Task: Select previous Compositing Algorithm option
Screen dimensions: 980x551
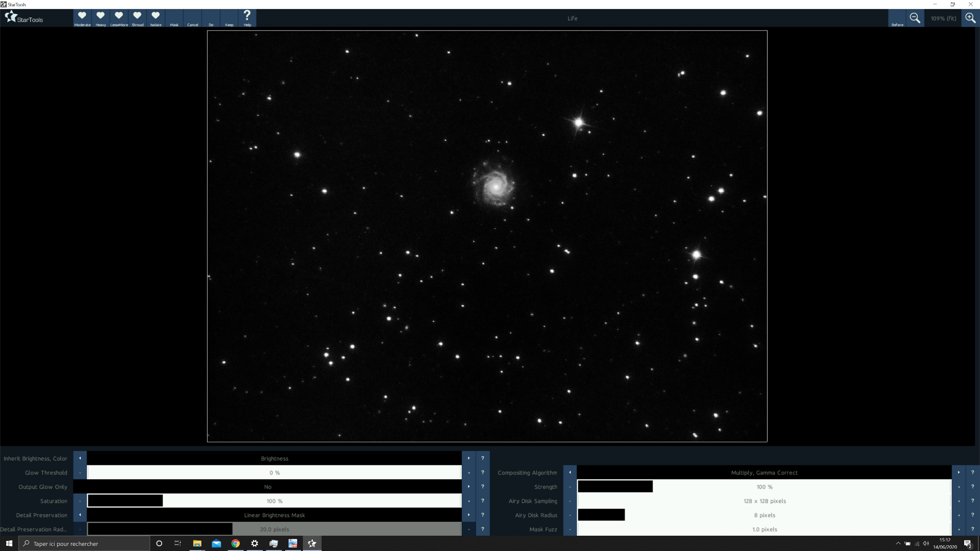Action: [x=570, y=473]
